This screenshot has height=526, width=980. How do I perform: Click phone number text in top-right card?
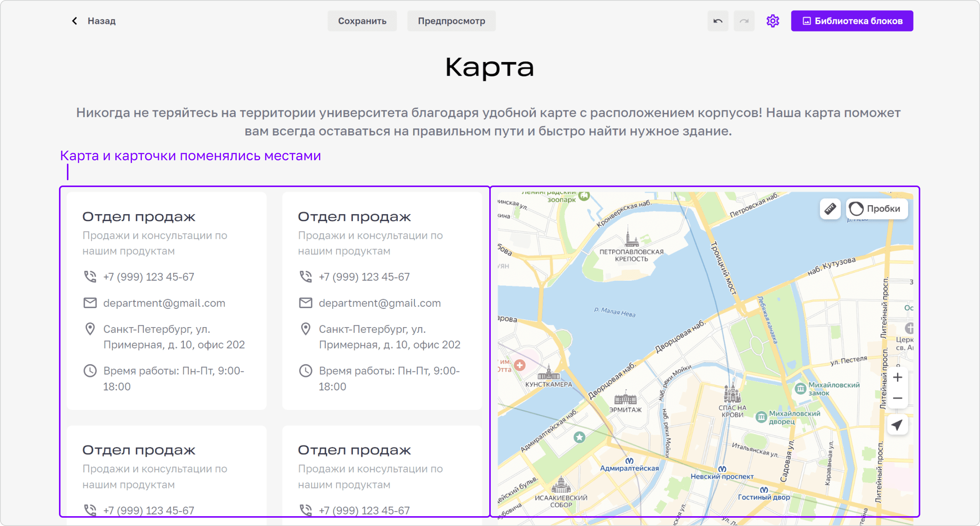[x=364, y=277]
